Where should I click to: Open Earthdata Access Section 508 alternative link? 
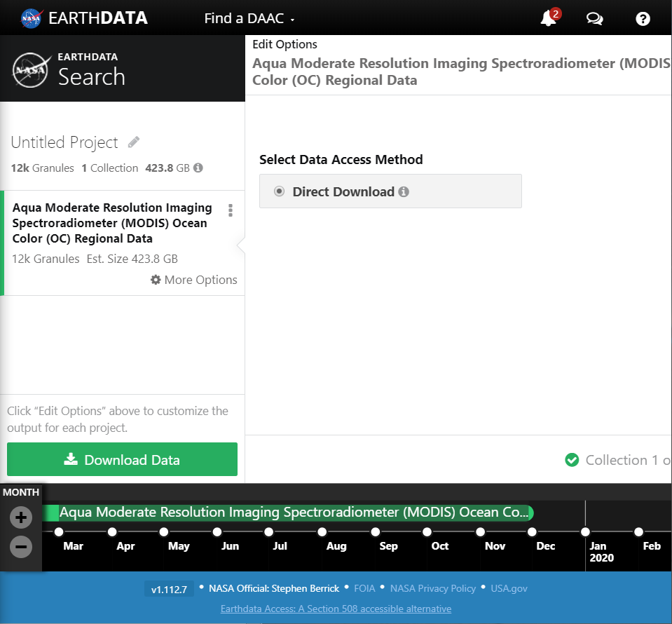coord(336,609)
